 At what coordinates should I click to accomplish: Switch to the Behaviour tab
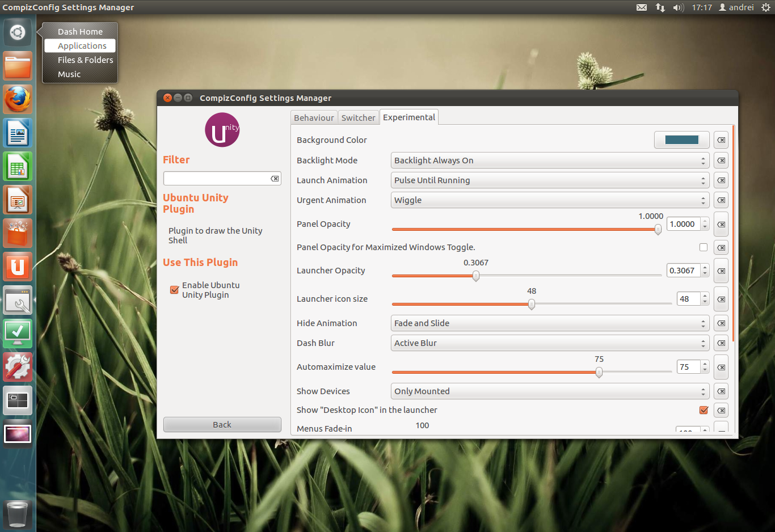314,117
